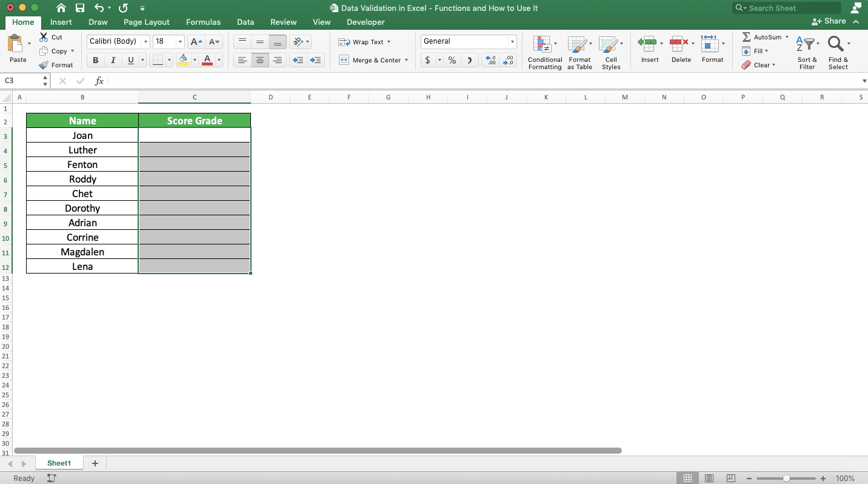
Task: Select Normal view in status bar
Action: point(687,479)
